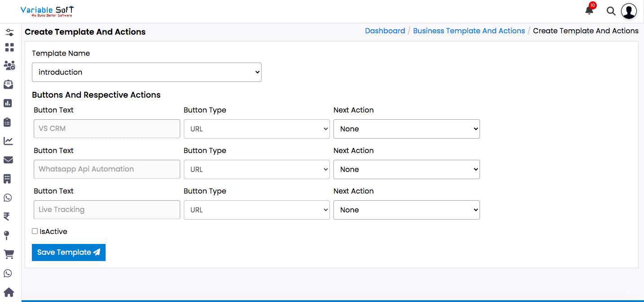Click the home icon in sidebar
This screenshot has height=302, width=644.
(x=9, y=293)
